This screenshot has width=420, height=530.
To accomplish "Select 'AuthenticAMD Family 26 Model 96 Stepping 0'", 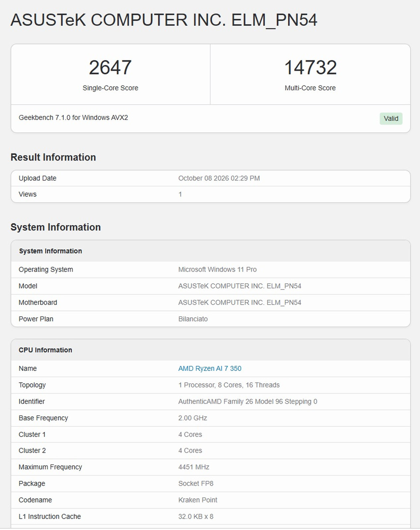I will 248,401.
